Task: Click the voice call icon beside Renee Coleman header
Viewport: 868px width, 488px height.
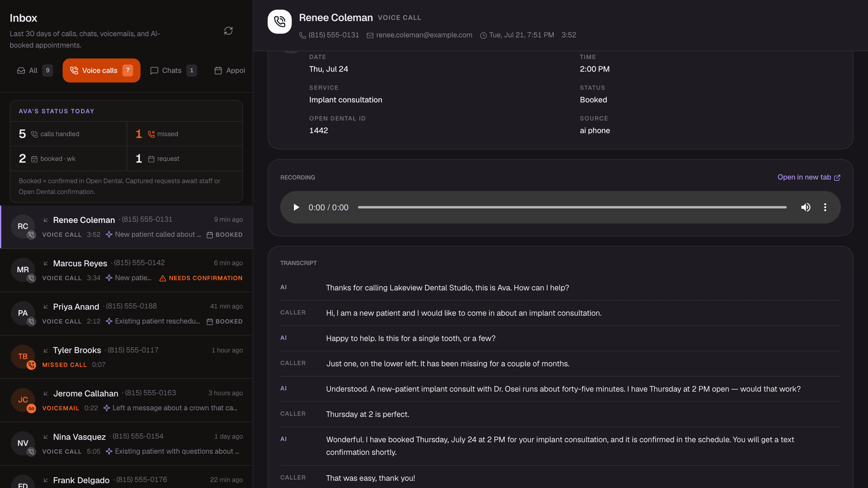Action: (279, 22)
